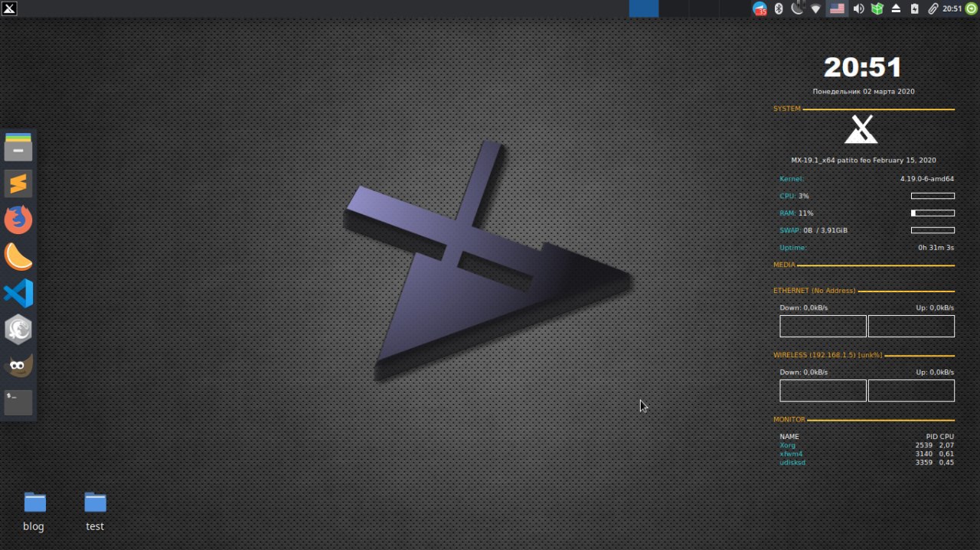Click the green logout button in panel
Screen dimensions: 980x550
pos(972,8)
